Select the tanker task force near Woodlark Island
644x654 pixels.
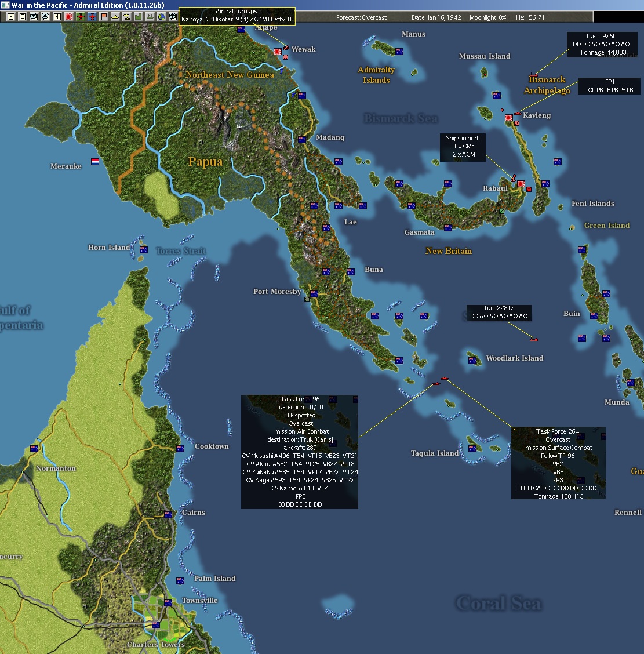[x=534, y=340]
